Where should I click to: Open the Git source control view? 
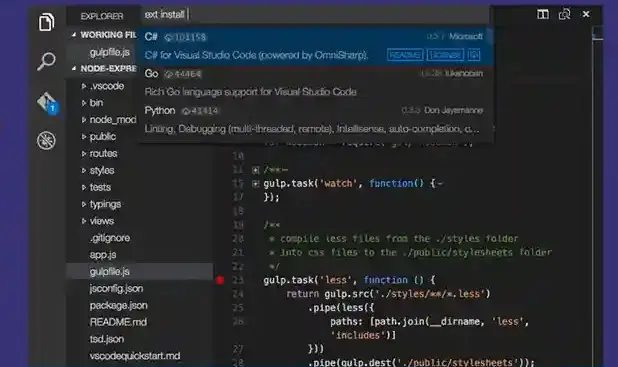47,103
